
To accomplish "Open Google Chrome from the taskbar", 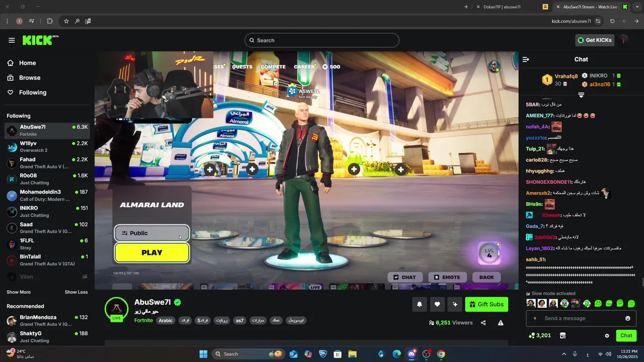I will (441, 354).
